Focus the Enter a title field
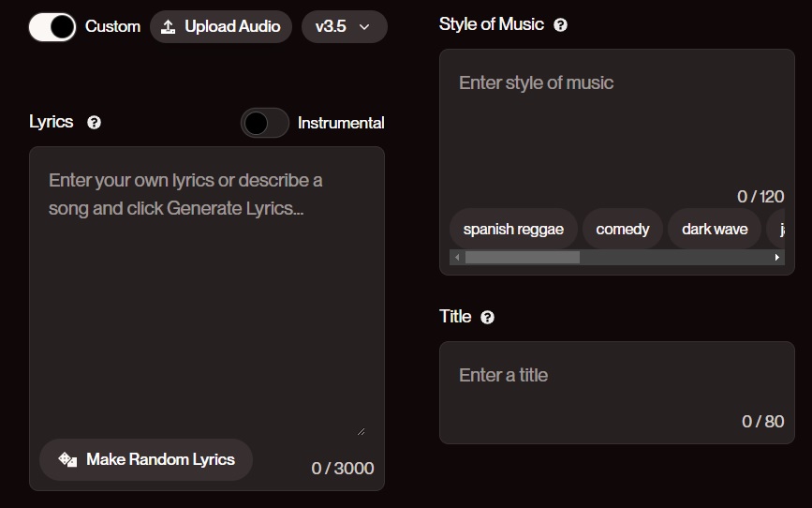 coord(617,393)
